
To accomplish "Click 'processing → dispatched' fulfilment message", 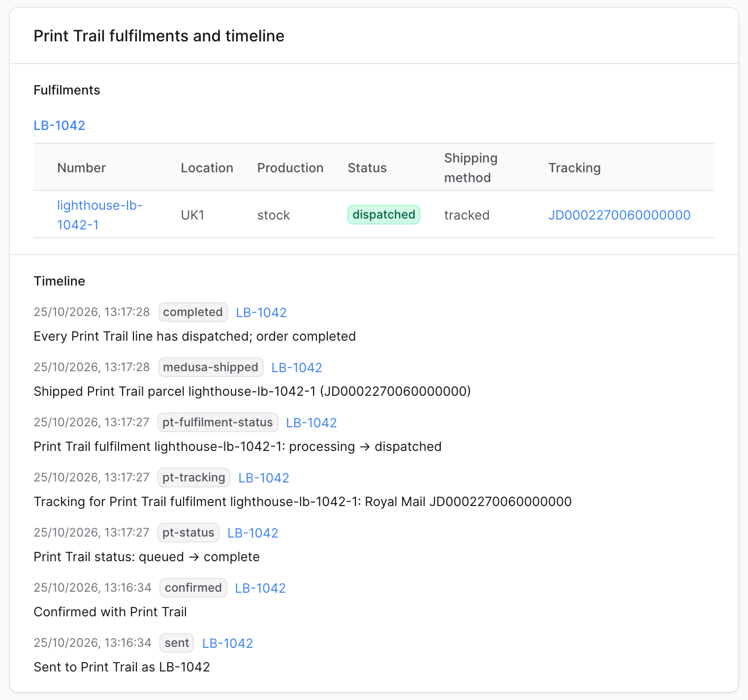I will pyautogui.click(x=238, y=446).
